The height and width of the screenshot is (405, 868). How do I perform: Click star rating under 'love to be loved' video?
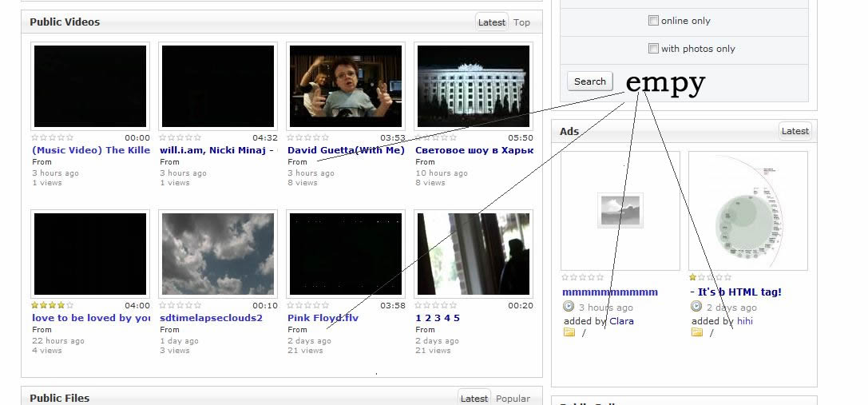click(53, 305)
